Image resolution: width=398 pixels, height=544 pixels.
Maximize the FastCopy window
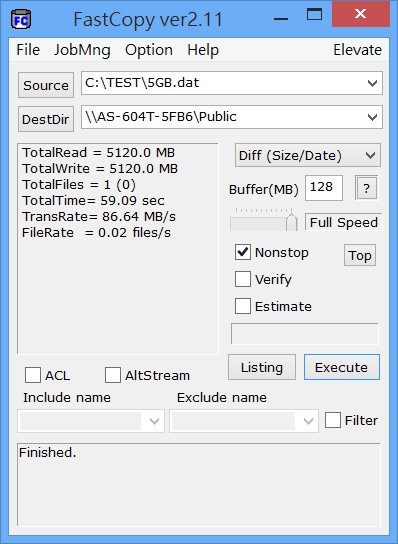[x=314, y=15]
